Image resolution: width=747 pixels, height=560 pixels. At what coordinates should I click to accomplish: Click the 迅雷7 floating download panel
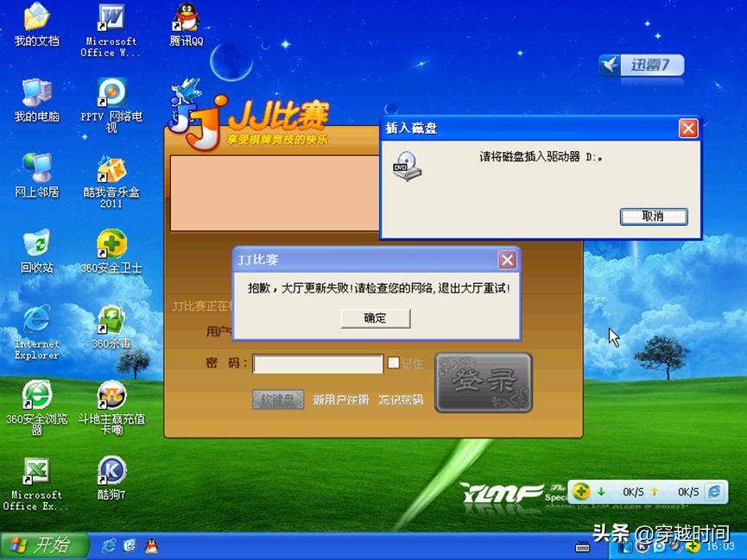point(641,66)
